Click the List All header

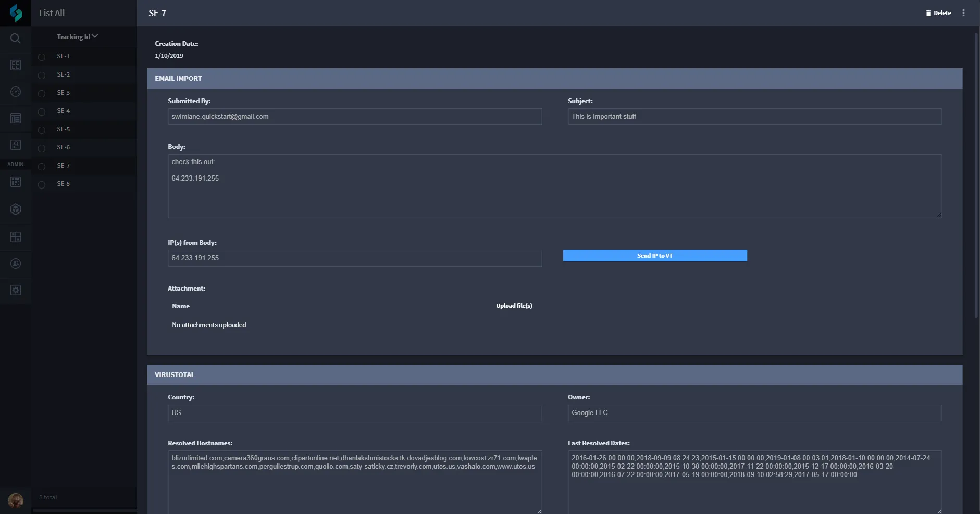click(52, 13)
